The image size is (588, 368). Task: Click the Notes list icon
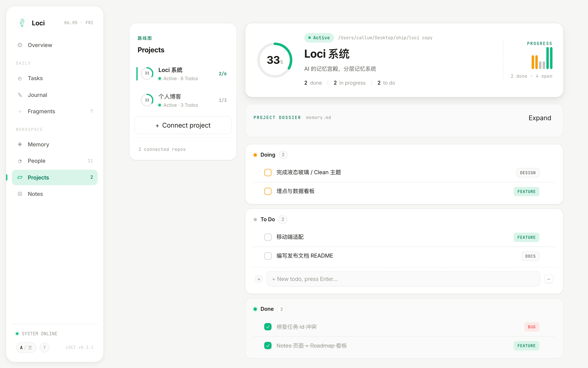(x=20, y=194)
